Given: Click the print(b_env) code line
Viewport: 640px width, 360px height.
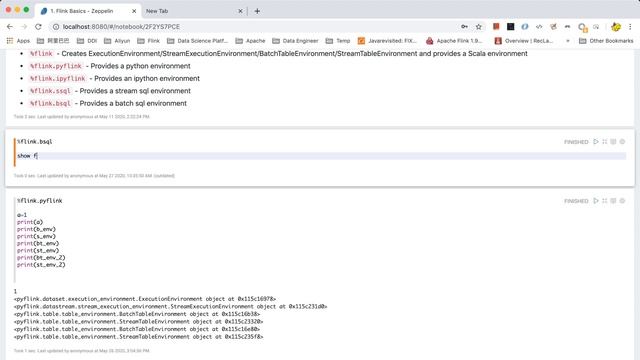Looking at the screenshot, I should (x=36, y=229).
